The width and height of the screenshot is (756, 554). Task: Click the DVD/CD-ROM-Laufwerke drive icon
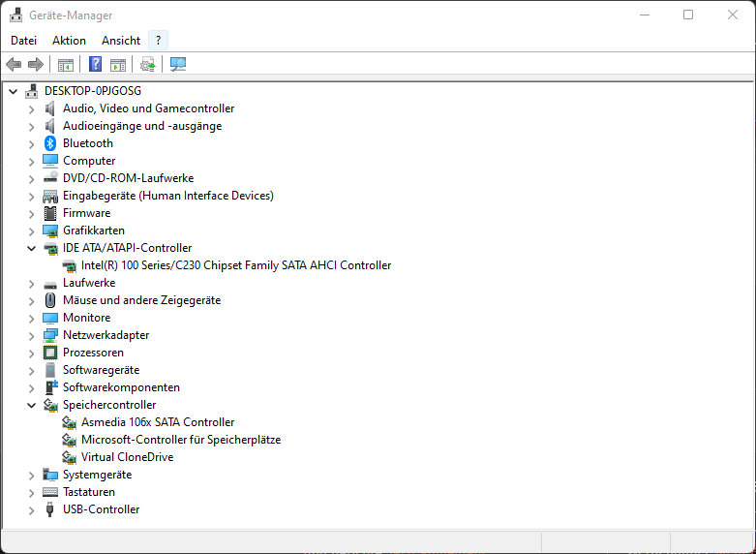[x=50, y=178]
